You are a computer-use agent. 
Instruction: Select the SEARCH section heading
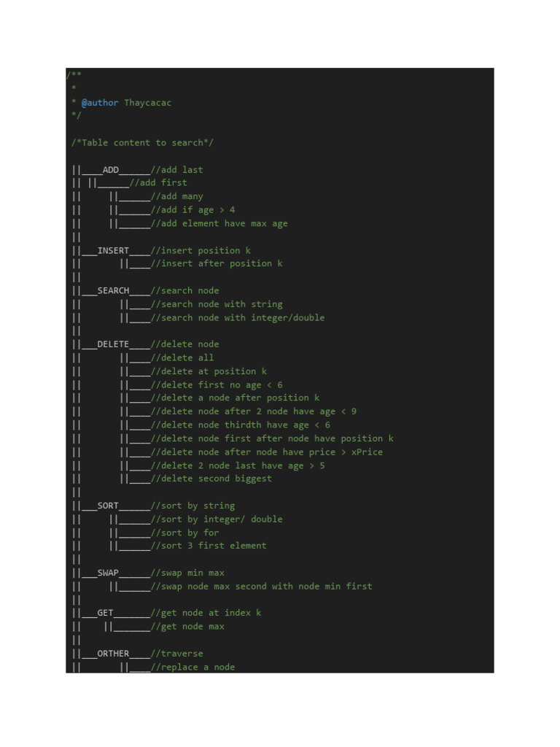click(113, 291)
